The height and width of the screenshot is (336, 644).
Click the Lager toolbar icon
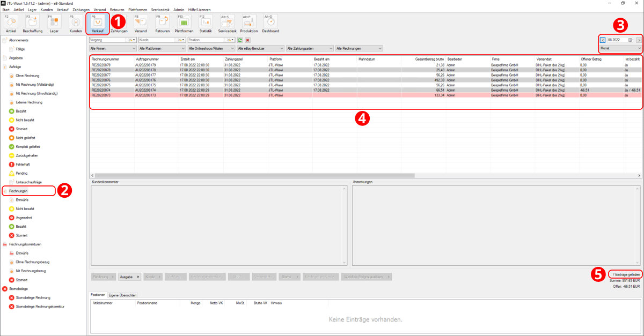tap(54, 25)
